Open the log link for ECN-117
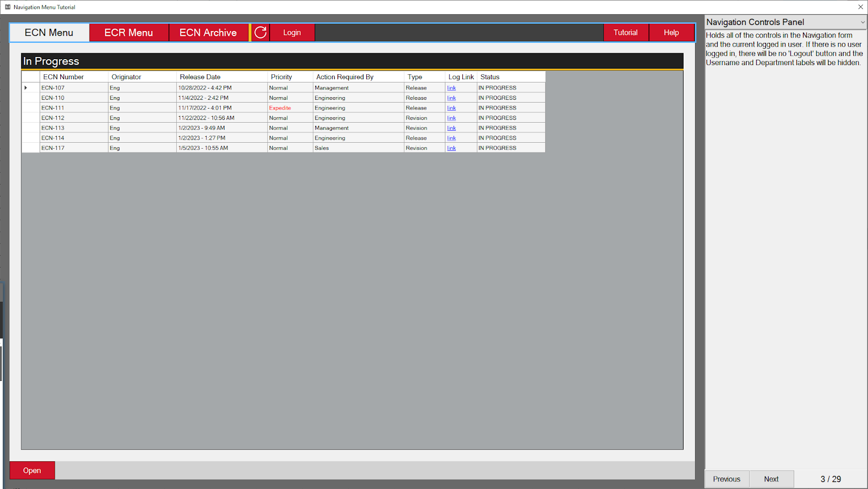This screenshot has height=489, width=868. click(451, 148)
